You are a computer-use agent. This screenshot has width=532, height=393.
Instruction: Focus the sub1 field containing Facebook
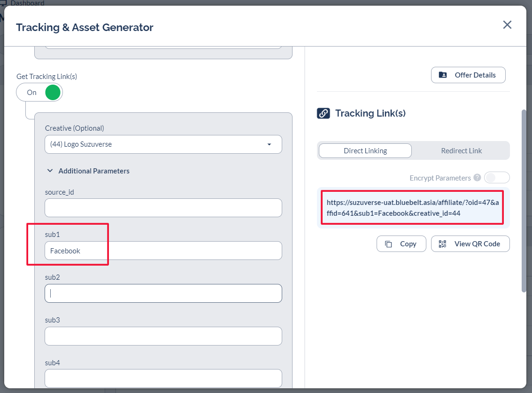pyautogui.click(x=163, y=251)
